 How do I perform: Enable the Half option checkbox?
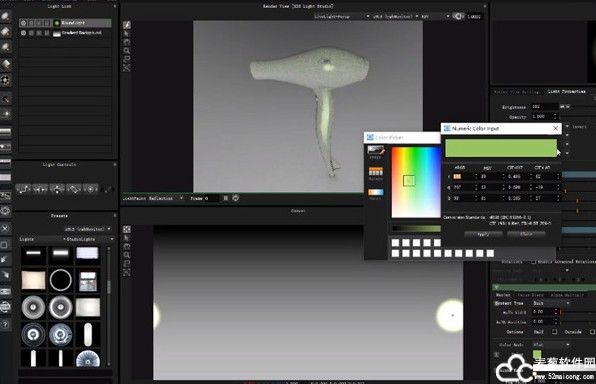click(x=555, y=332)
